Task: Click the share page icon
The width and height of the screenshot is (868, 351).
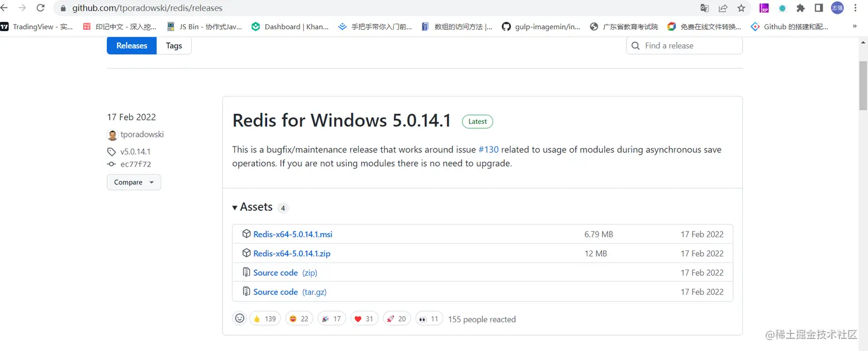Action: coord(723,8)
